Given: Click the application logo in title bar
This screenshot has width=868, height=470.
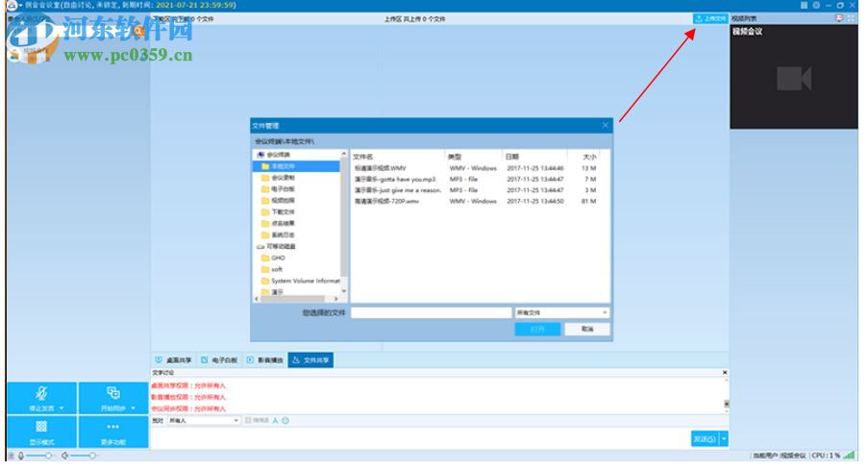Looking at the screenshot, I should [12, 5].
